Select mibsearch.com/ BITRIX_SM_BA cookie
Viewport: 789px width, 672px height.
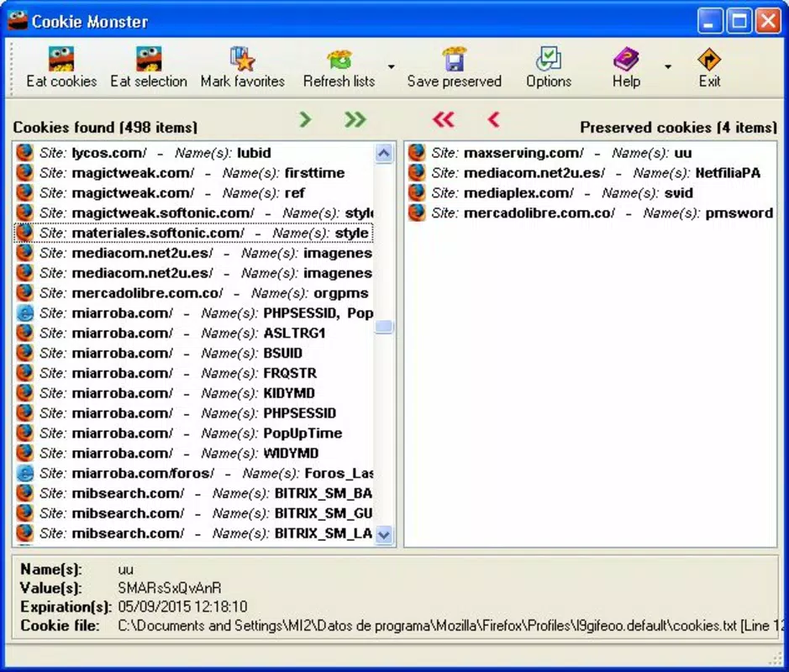click(x=194, y=493)
